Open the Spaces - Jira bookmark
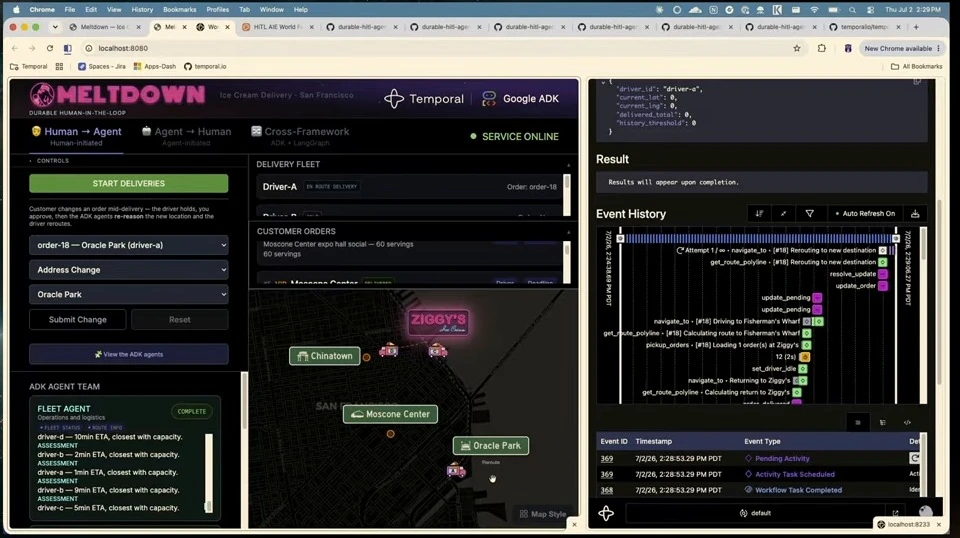 102,66
